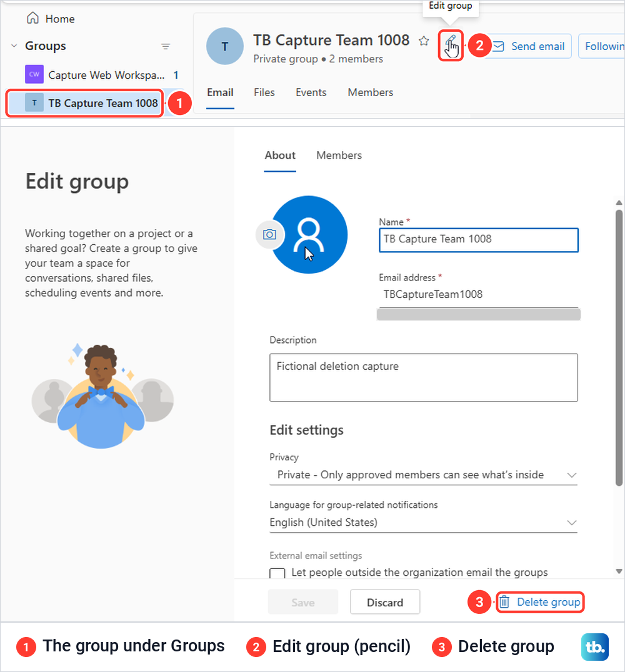Click the Name input field
Screen dimensions: 625x672
(478, 240)
